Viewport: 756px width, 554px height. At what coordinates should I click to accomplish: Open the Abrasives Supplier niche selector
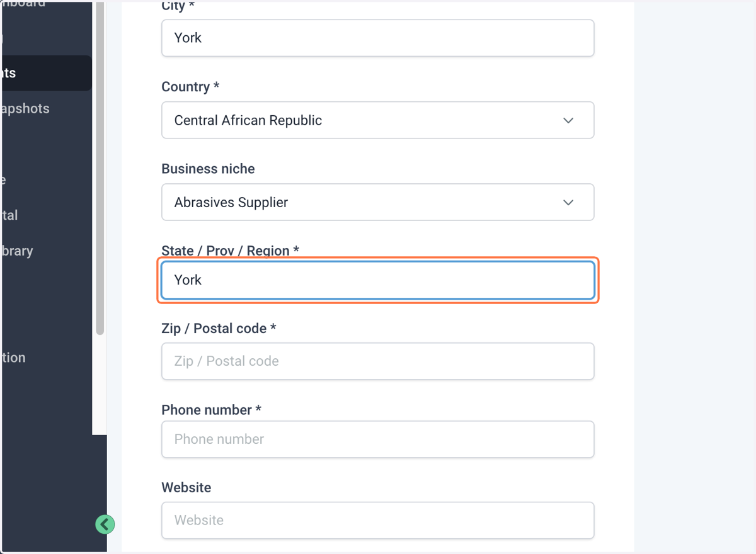tap(378, 202)
